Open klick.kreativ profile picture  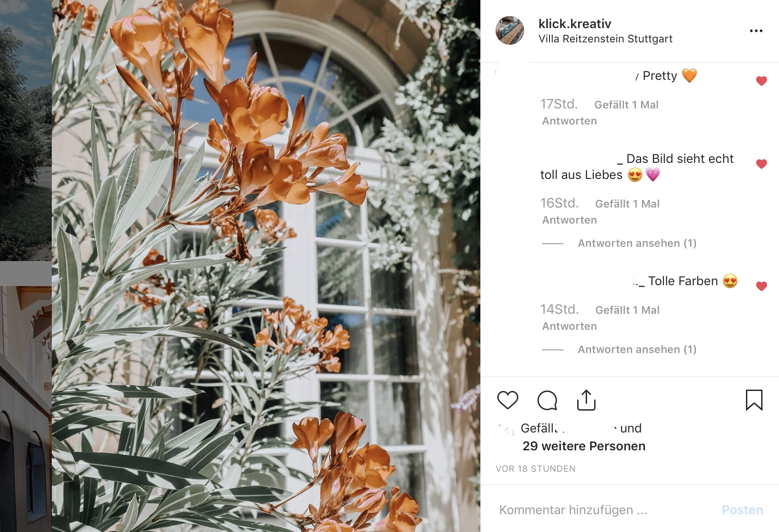(x=510, y=30)
